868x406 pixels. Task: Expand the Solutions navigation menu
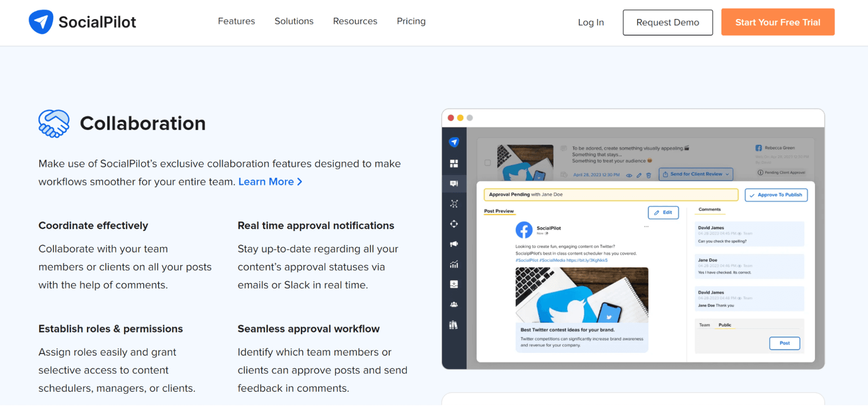tap(293, 21)
